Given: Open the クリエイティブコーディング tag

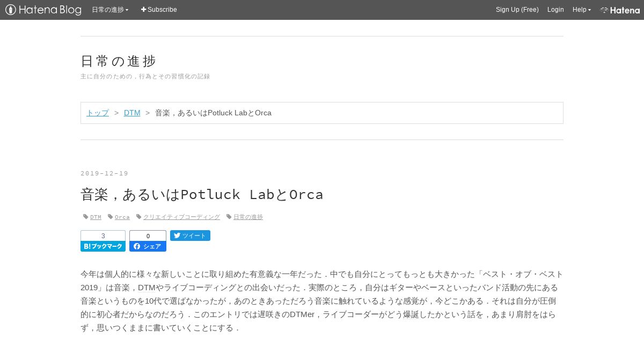Looking at the screenshot, I should pos(181,217).
